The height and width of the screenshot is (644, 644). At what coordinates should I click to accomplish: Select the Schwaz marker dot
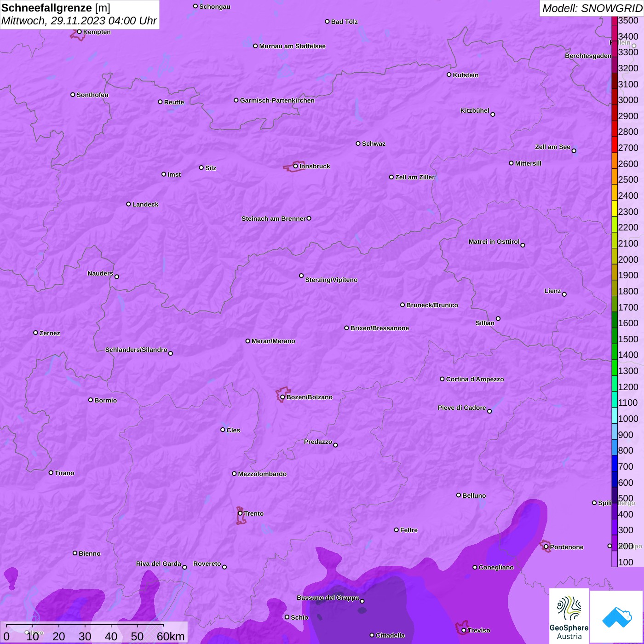tap(358, 144)
